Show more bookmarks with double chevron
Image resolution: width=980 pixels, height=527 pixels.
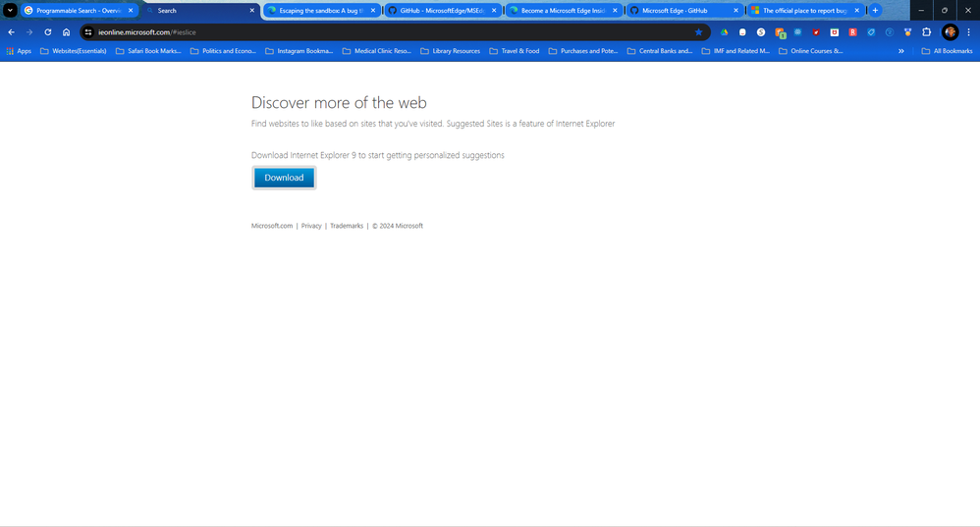click(x=900, y=51)
